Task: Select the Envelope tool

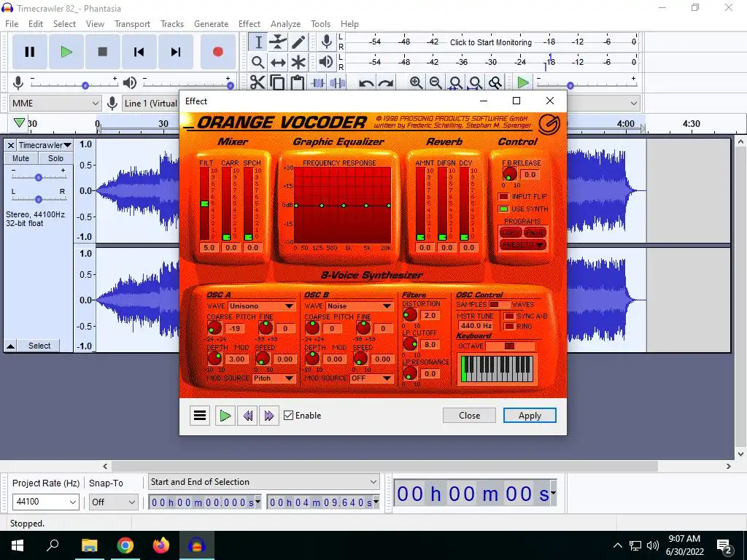Action: click(278, 42)
